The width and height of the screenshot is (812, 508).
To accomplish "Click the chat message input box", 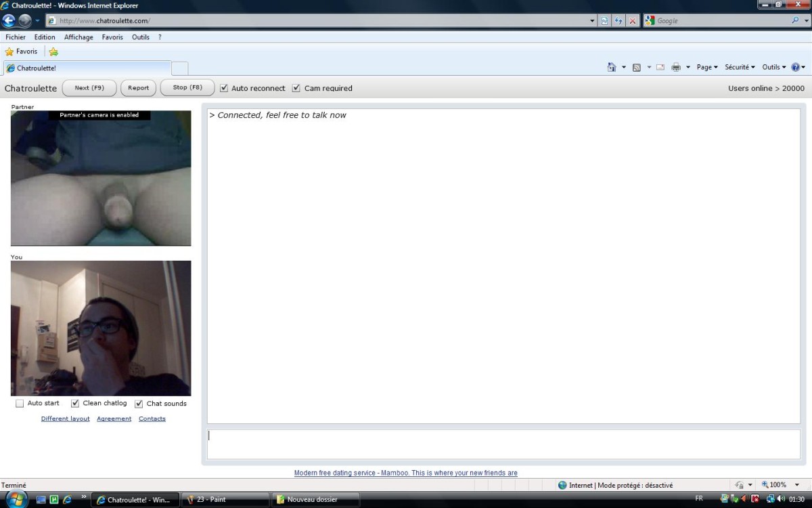I will coord(503,444).
